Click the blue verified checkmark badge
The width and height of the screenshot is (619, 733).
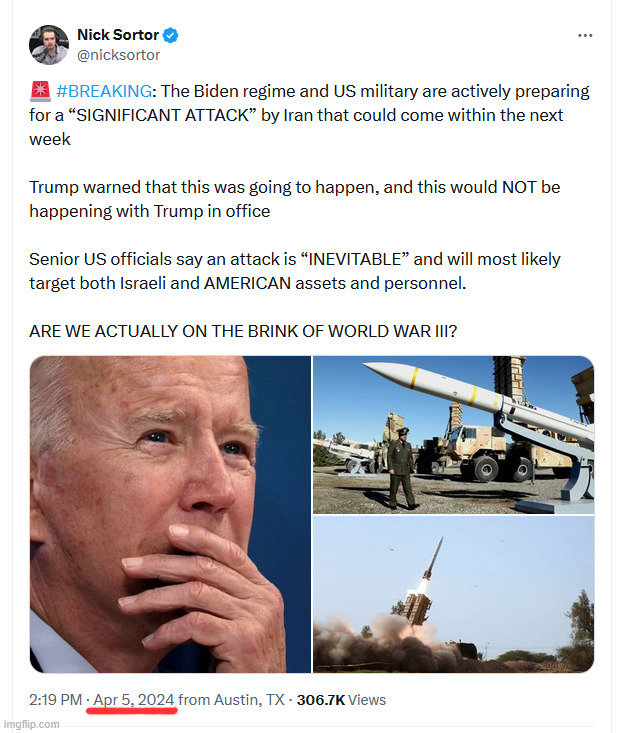pos(170,36)
